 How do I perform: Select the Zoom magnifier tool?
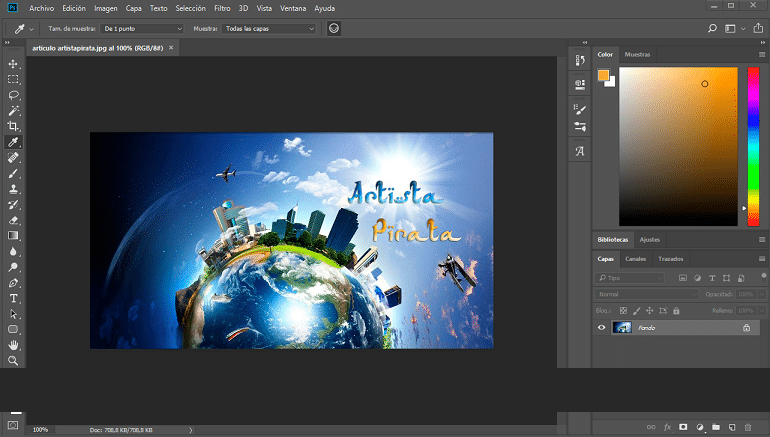(14, 360)
